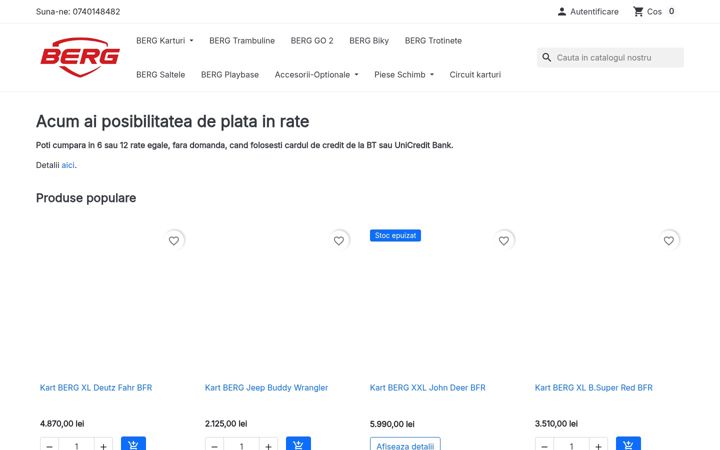Open BERG GO 2 category
The width and height of the screenshot is (720, 450).
coord(312,40)
